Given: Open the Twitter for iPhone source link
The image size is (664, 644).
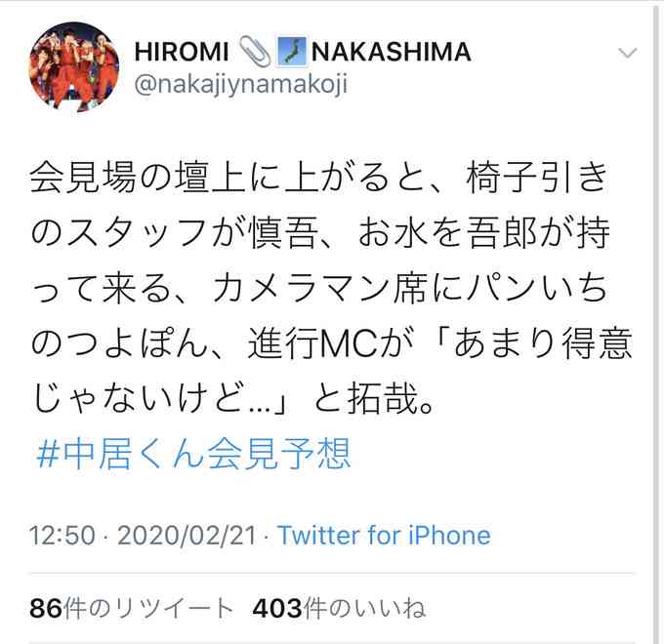Looking at the screenshot, I should pos(384,536).
